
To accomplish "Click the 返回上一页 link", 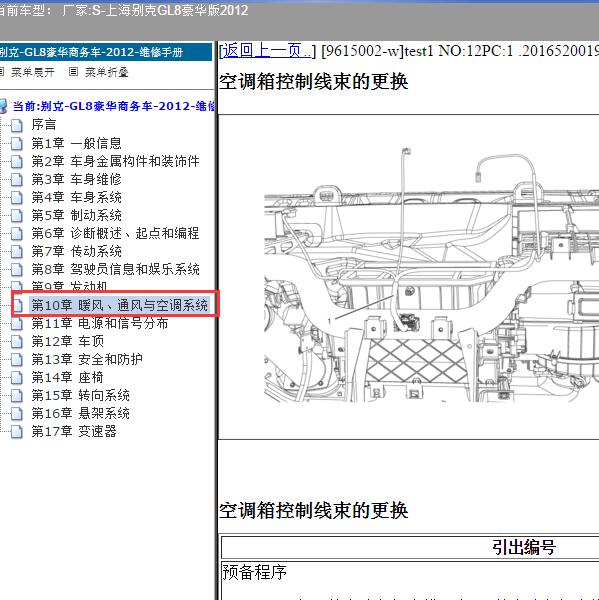I will [x=267, y=51].
